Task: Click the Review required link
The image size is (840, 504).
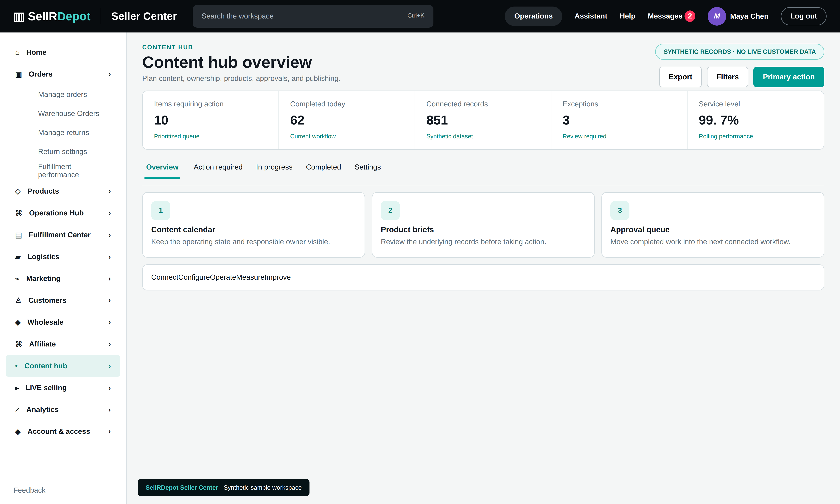Action: point(584,136)
